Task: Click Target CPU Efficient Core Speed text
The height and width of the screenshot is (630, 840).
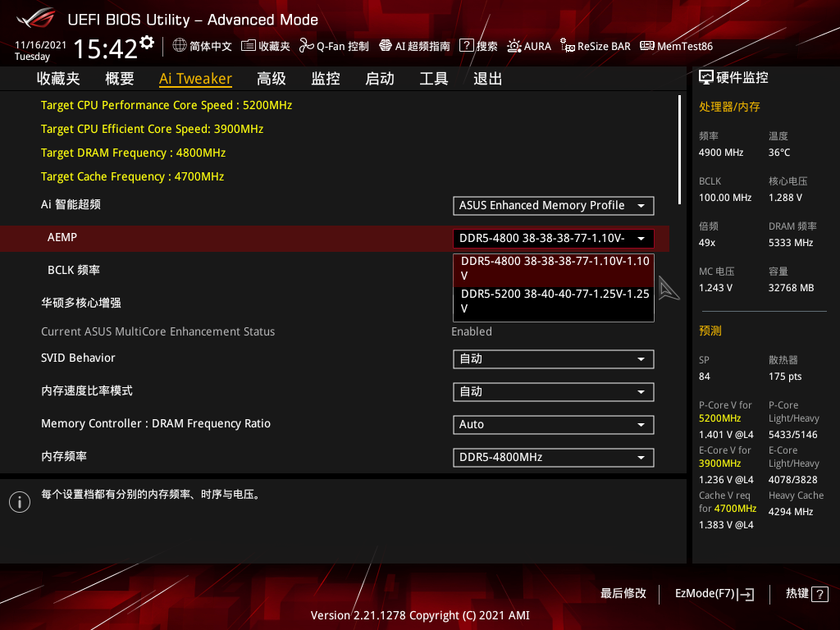Action: tap(152, 129)
